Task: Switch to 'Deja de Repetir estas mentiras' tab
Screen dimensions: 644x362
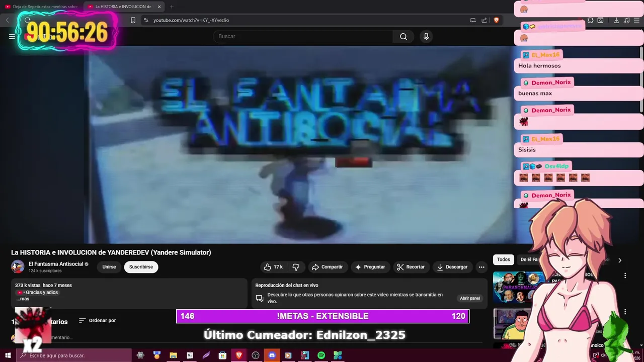Action: (x=41, y=7)
